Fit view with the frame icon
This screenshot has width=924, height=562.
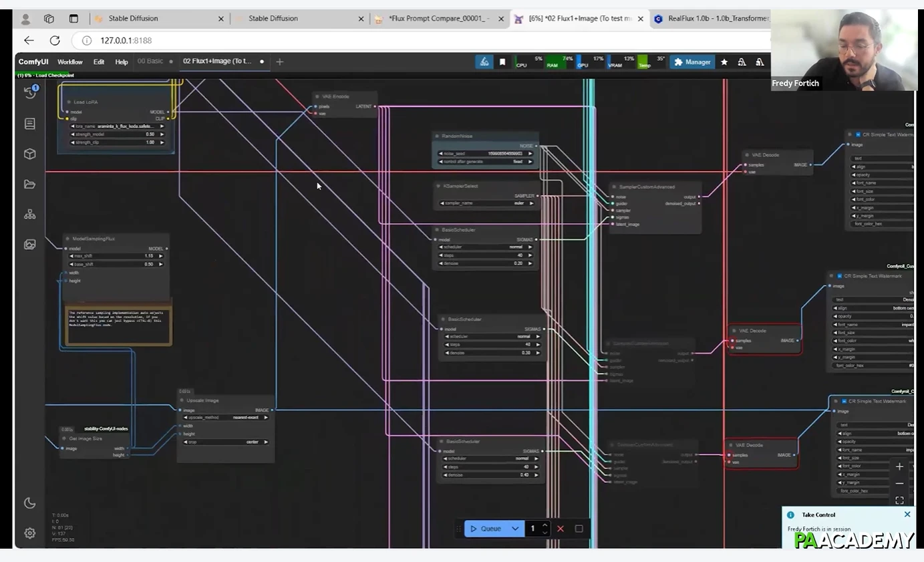[899, 500]
